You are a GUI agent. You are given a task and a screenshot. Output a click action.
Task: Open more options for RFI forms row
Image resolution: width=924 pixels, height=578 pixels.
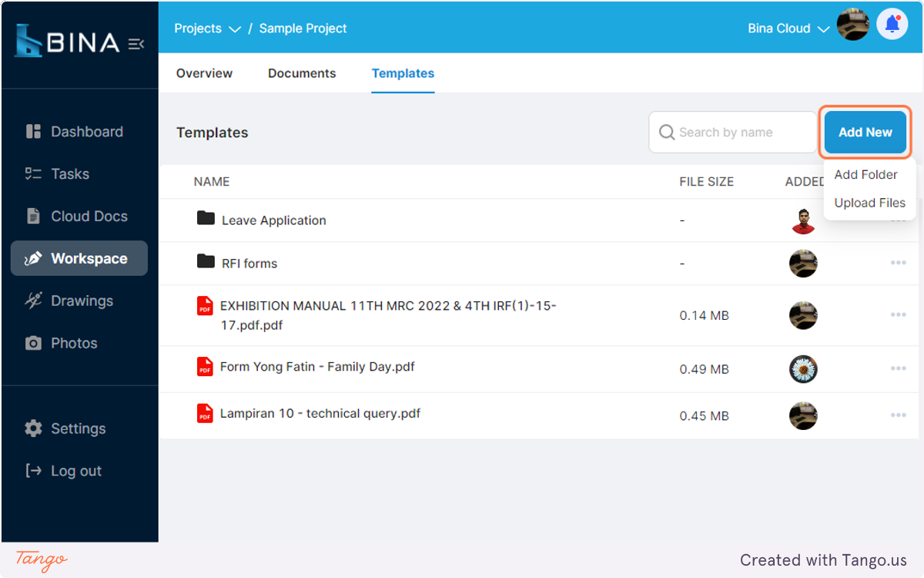pyautogui.click(x=898, y=263)
